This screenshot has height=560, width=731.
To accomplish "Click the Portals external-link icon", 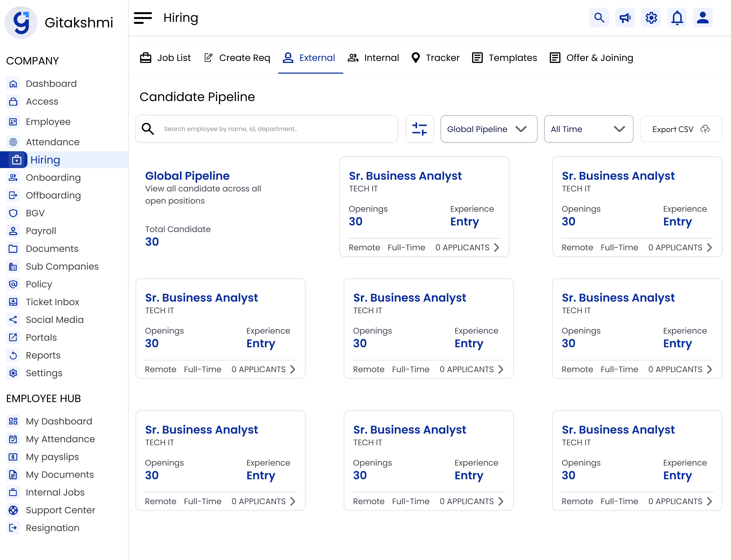I will coord(13,337).
